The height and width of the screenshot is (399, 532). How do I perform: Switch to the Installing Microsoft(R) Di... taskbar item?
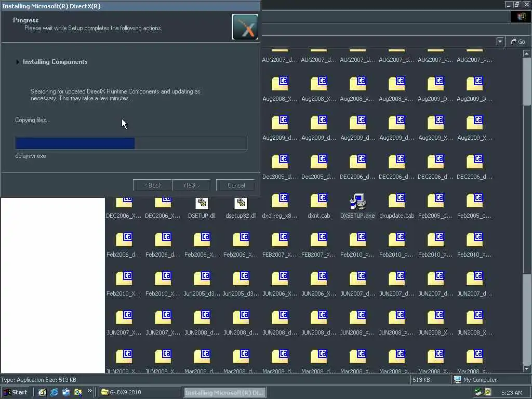(x=225, y=393)
